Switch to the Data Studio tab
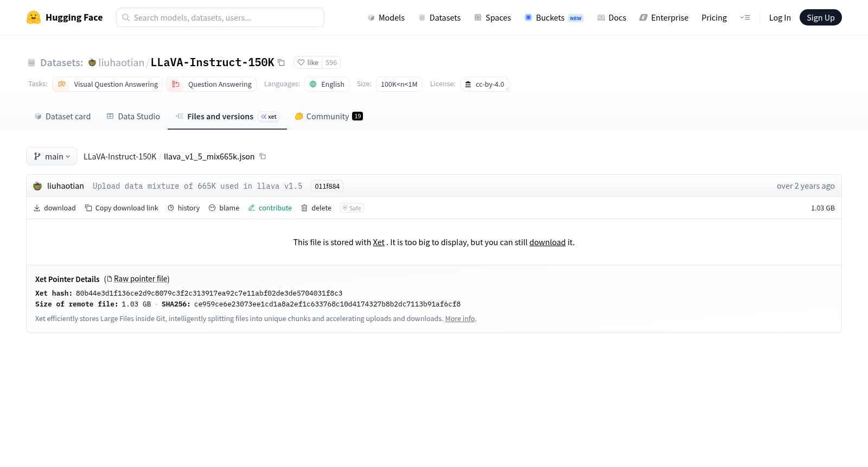This screenshot has width=868, height=467. click(133, 116)
